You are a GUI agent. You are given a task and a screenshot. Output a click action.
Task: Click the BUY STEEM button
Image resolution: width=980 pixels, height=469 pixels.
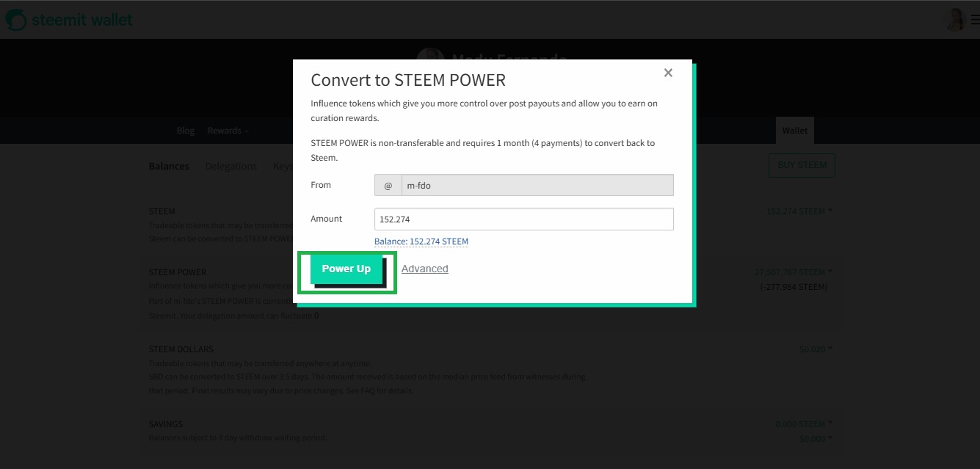coord(802,165)
